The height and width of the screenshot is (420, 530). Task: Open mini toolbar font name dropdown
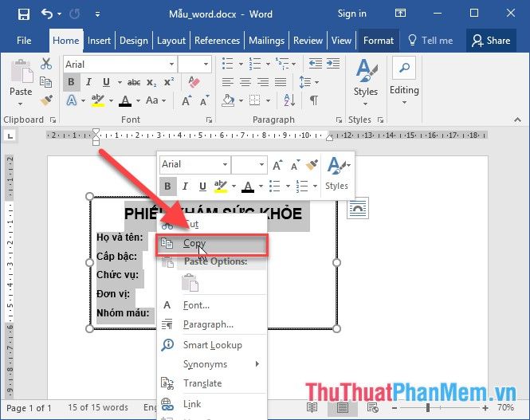pos(225,164)
